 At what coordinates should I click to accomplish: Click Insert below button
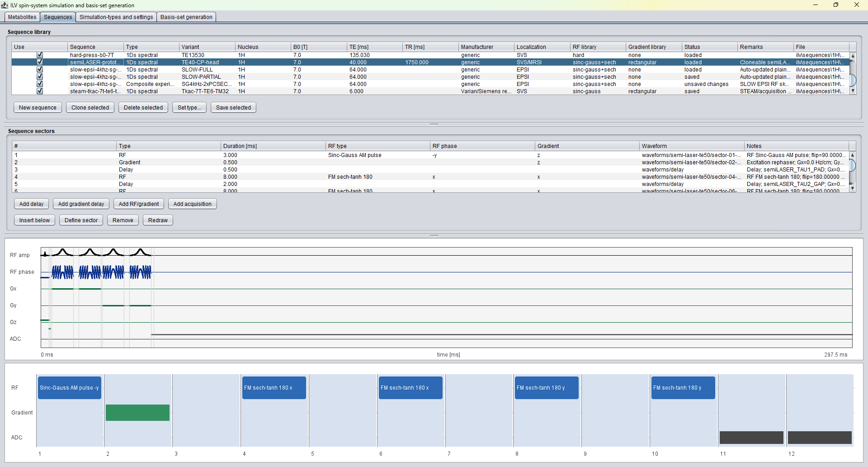(34, 220)
